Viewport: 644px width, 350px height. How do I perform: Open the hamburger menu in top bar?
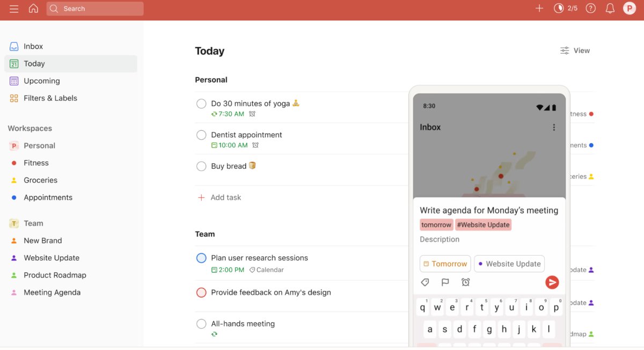click(x=14, y=9)
